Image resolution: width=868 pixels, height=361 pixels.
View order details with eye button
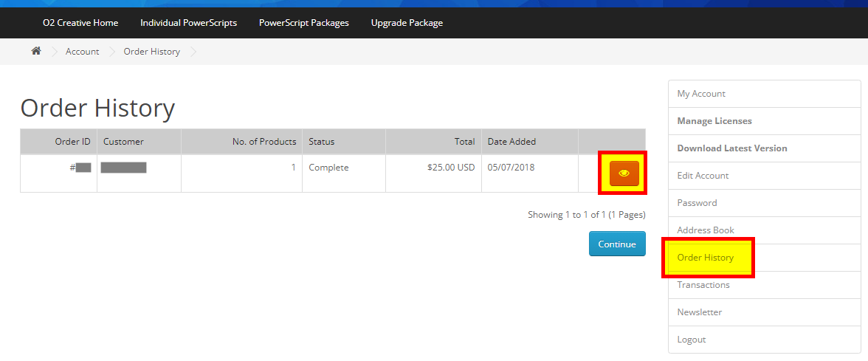click(x=624, y=173)
